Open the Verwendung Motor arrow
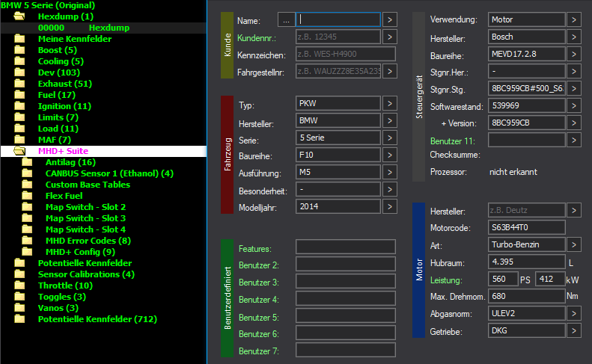This screenshot has height=364, width=592. [574, 19]
